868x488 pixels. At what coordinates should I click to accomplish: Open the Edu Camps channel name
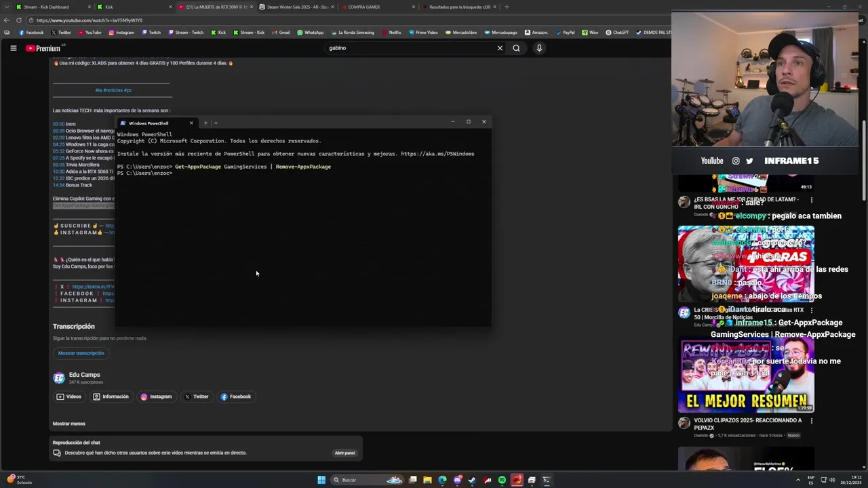[x=84, y=375]
